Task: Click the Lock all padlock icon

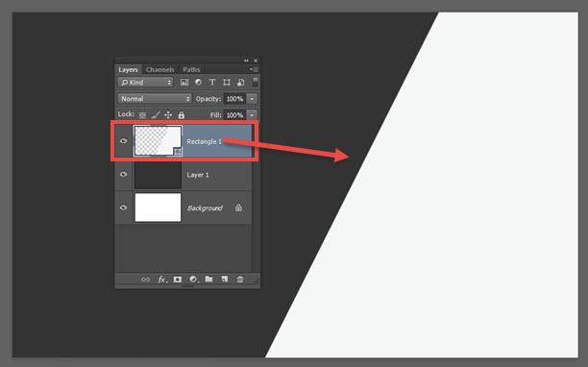Action: [182, 114]
